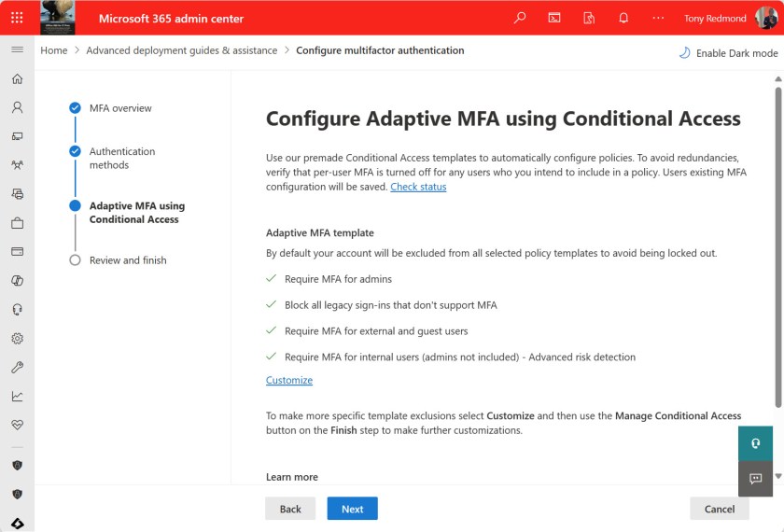Screen dimensions: 784x532
Task: Click 'Block all legacy sign-ins' policy text
Action: (x=390, y=305)
